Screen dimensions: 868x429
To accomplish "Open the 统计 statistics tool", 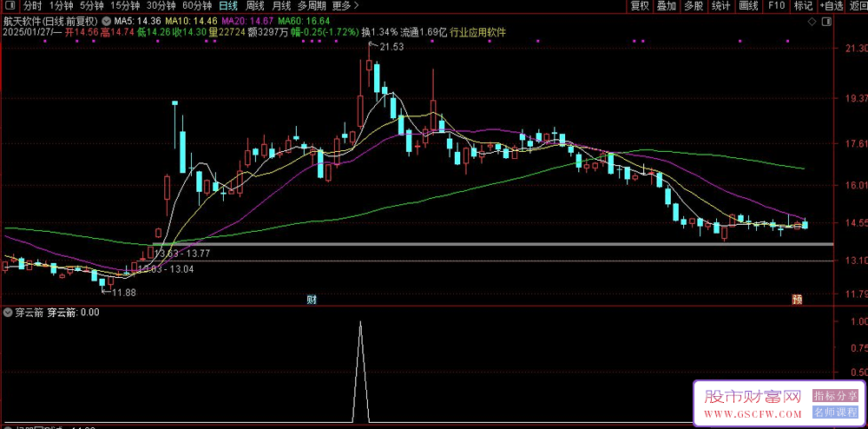I will (720, 6).
